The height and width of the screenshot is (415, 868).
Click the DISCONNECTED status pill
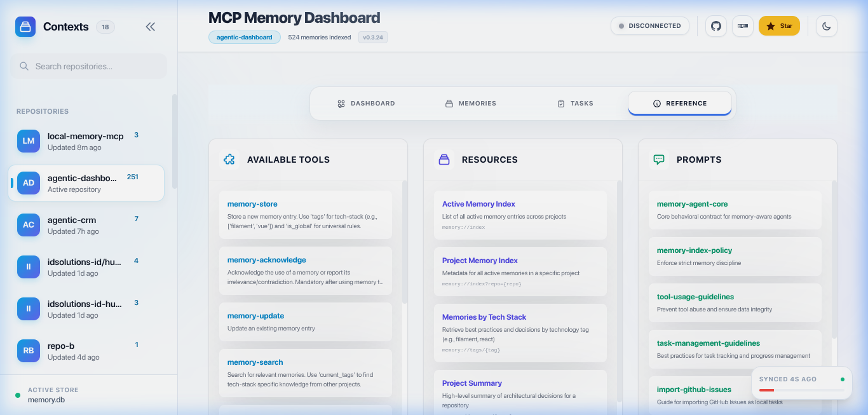tap(649, 26)
